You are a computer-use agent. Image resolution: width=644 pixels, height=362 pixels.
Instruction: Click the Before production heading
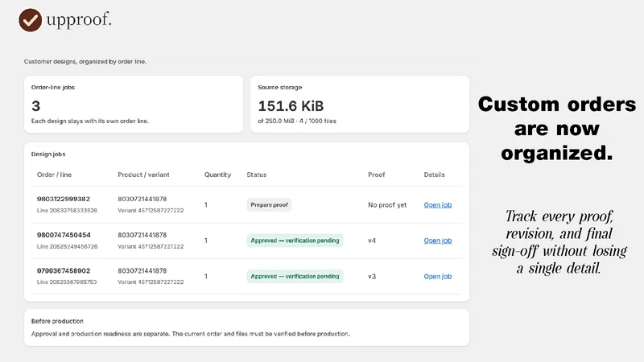(57, 321)
